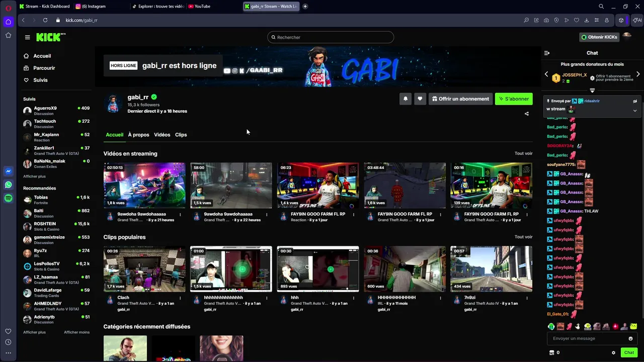Open followed channel AguerroX9
The image size is (644, 362).
tap(56, 110)
